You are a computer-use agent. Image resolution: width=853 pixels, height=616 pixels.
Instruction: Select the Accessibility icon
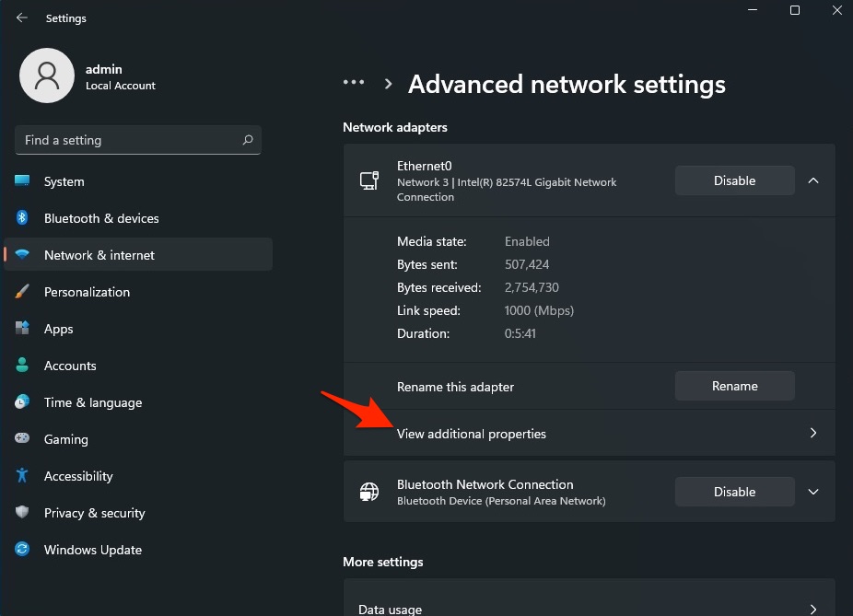coord(22,476)
